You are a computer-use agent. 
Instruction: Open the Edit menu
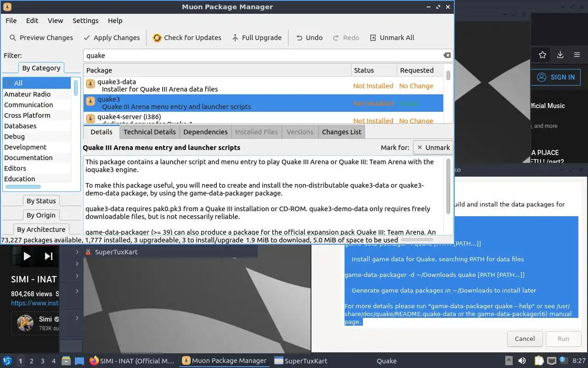click(32, 21)
